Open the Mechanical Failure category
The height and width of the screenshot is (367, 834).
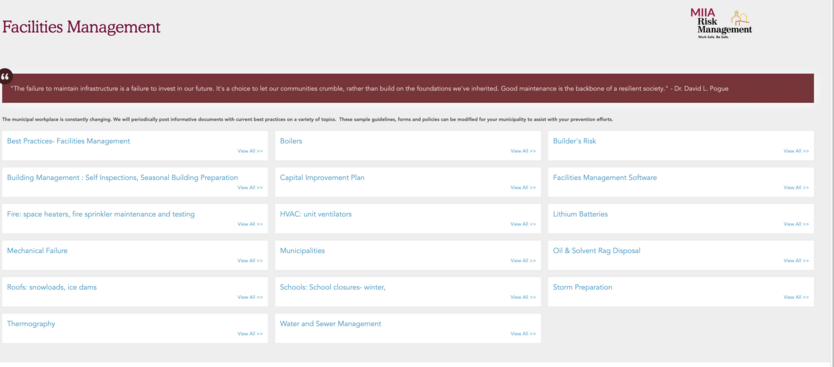click(x=37, y=251)
